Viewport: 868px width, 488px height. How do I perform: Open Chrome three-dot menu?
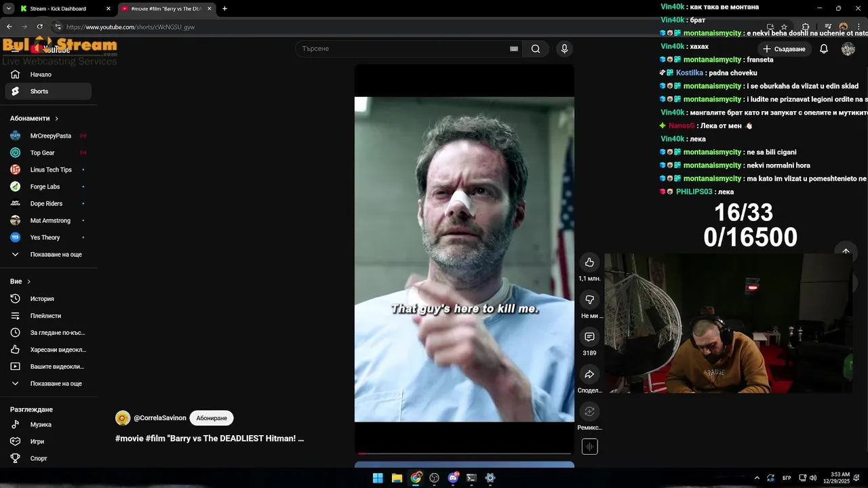pos(859,27)
